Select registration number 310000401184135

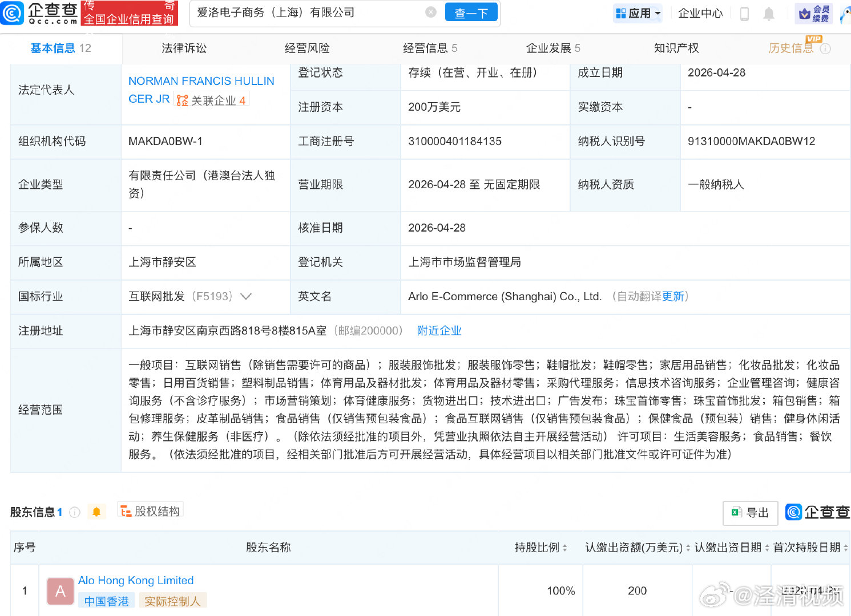pyautogui.click(x=455, y=141)
